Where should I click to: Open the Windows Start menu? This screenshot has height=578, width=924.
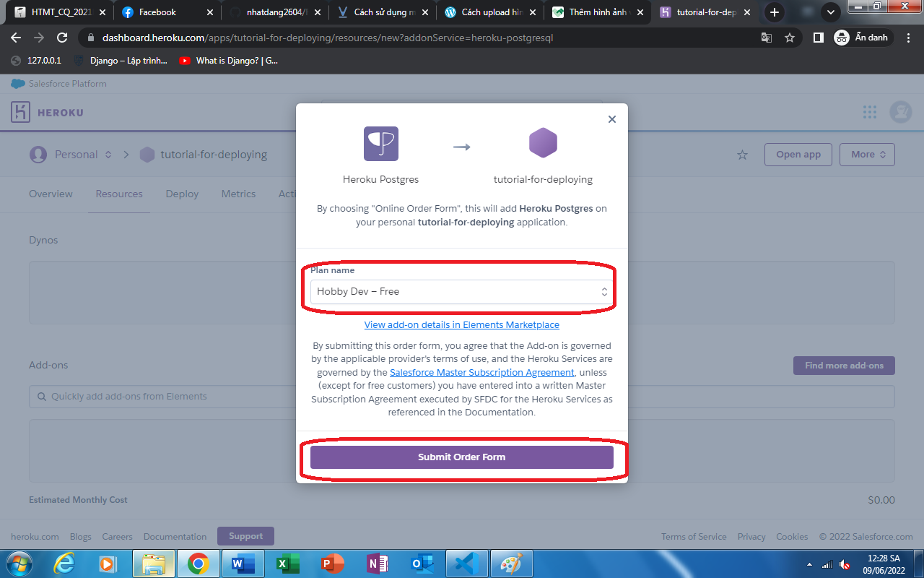(x=18, y=564)
